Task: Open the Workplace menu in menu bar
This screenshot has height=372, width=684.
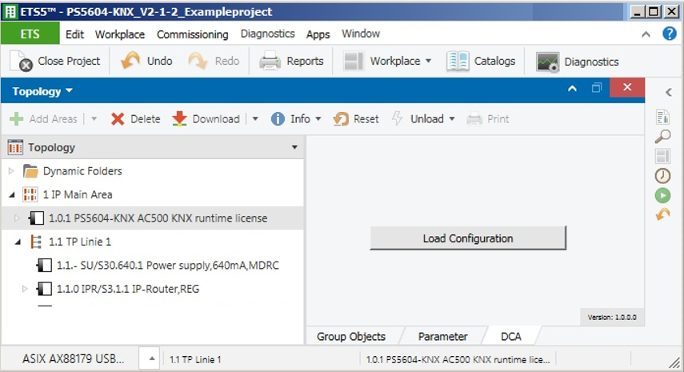Action: (120, 34)
